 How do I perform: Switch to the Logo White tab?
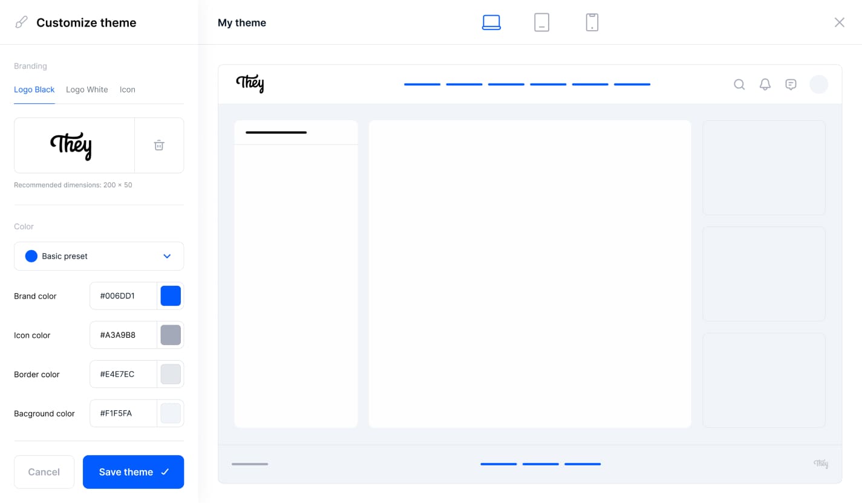(87, 89)
